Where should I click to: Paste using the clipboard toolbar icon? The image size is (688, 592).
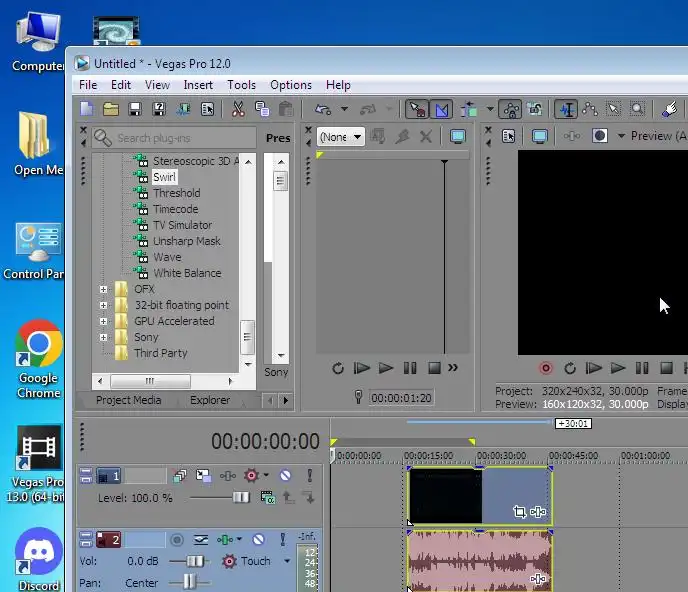tap(286, 109)
